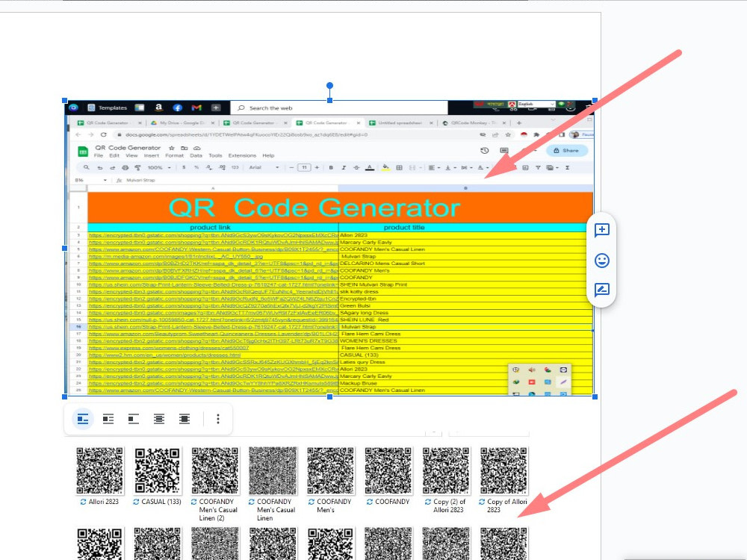
Task: Click Format menu in embedded Sheets screenshot
Action: coord(174,156)
